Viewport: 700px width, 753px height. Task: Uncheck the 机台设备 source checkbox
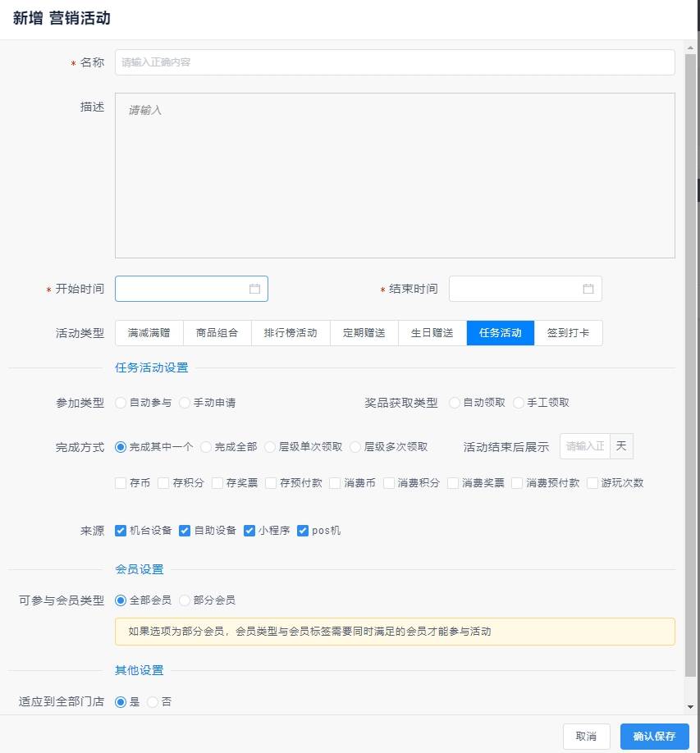(x=121, y=531)
